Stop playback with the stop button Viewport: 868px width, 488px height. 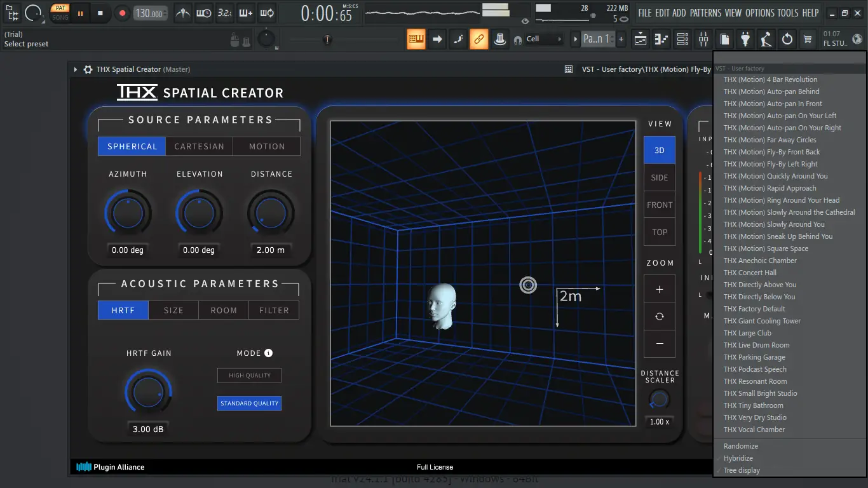coord(100,13)
